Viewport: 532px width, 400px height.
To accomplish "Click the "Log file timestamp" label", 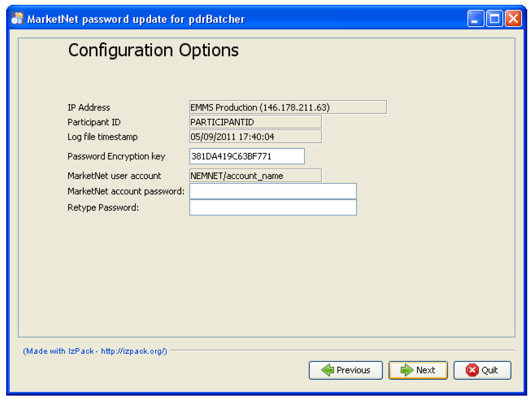I will coord(103,137).
